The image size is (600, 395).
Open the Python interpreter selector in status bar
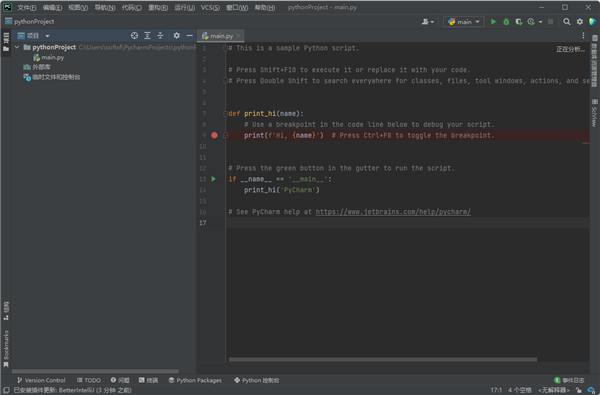554,390
